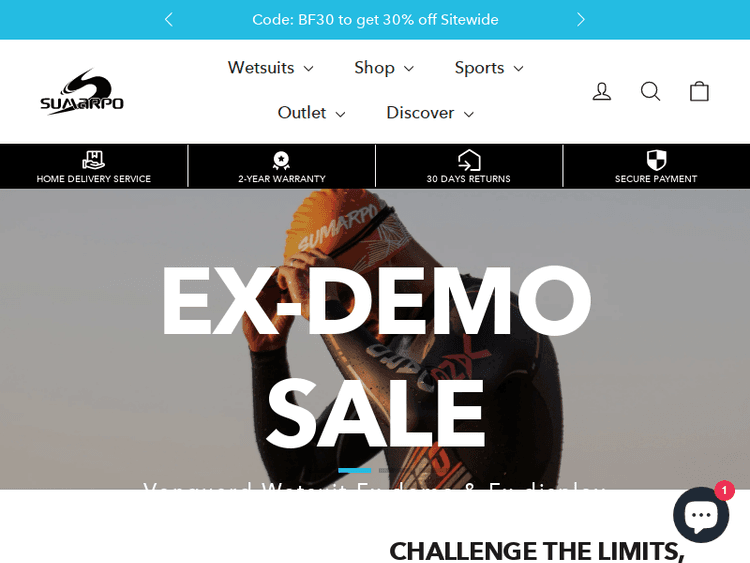Open the chat bubble widget
The image size is (750, 563).
pyautogui.click(x=701, y=515)
